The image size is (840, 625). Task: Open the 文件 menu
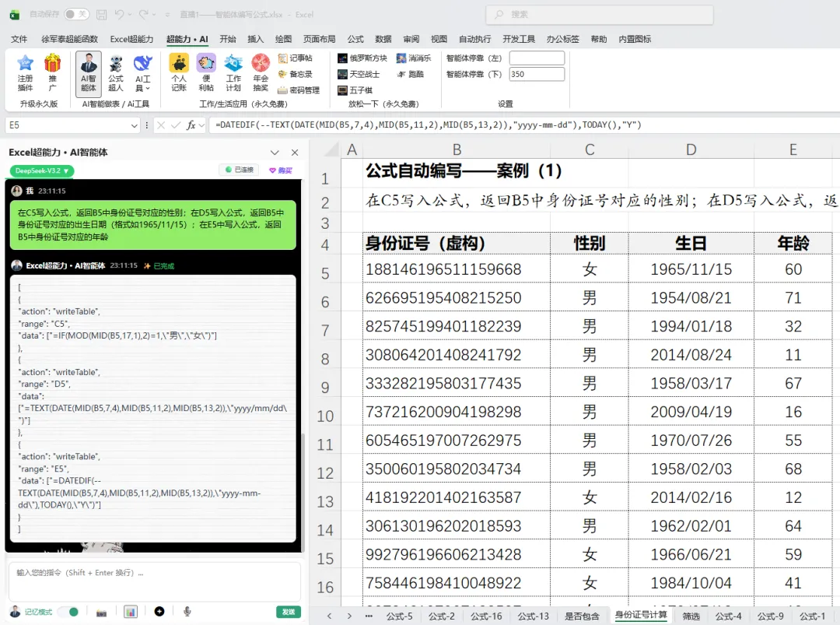click(19, 39)
